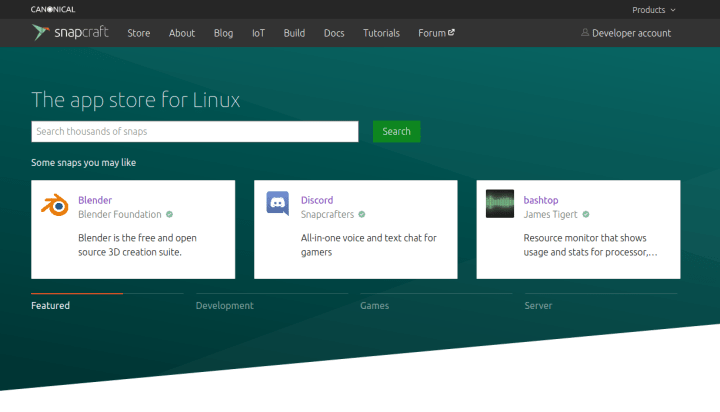
Task: Click 'Some snaps you may like' text
Action: pos(84,163)
